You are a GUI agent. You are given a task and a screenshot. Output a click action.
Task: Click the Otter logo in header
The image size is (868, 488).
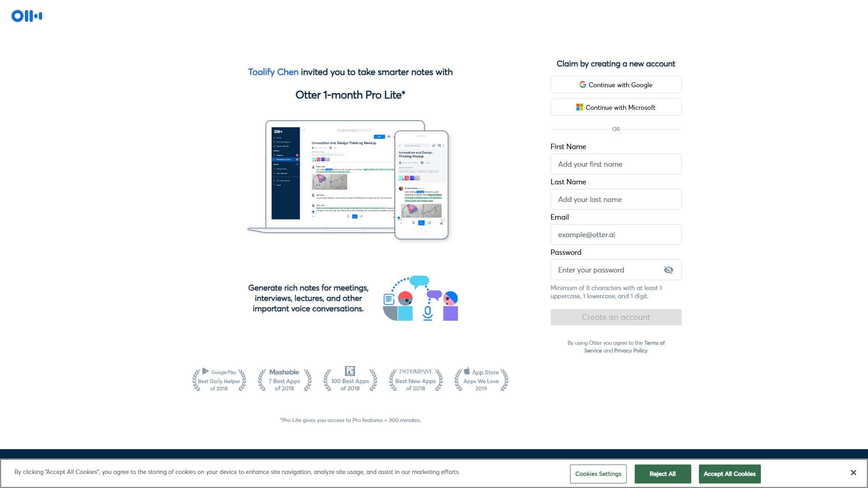click(27, 16)
